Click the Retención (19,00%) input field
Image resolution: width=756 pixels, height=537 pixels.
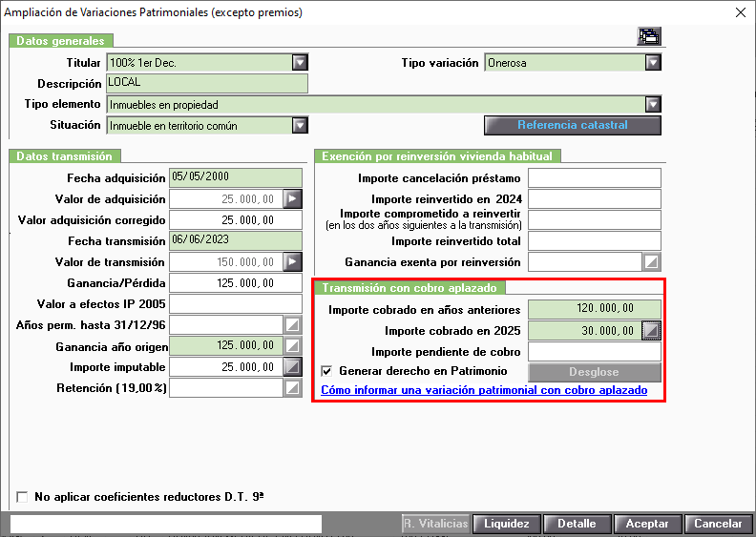coord(226,388)
